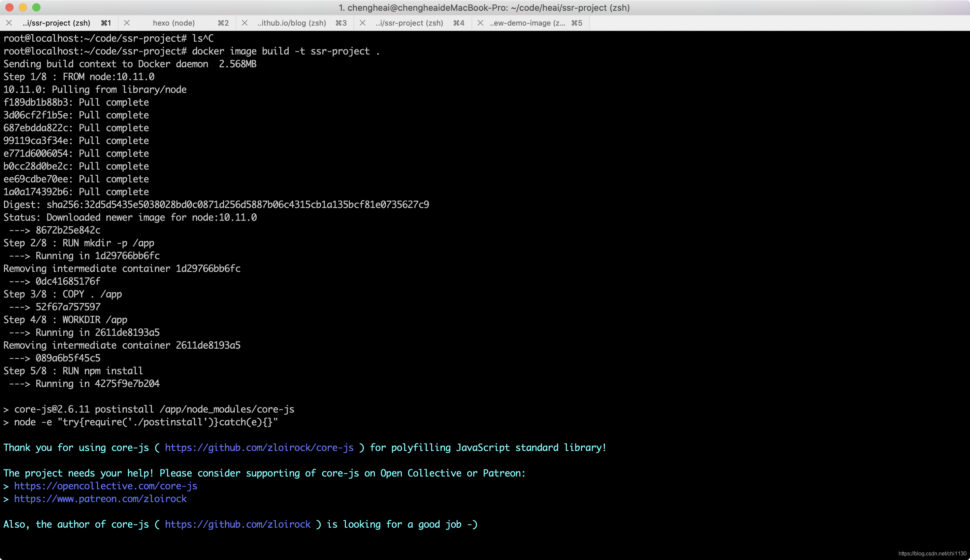Close the ithub.io/blog tab

(x=245, y=23)
